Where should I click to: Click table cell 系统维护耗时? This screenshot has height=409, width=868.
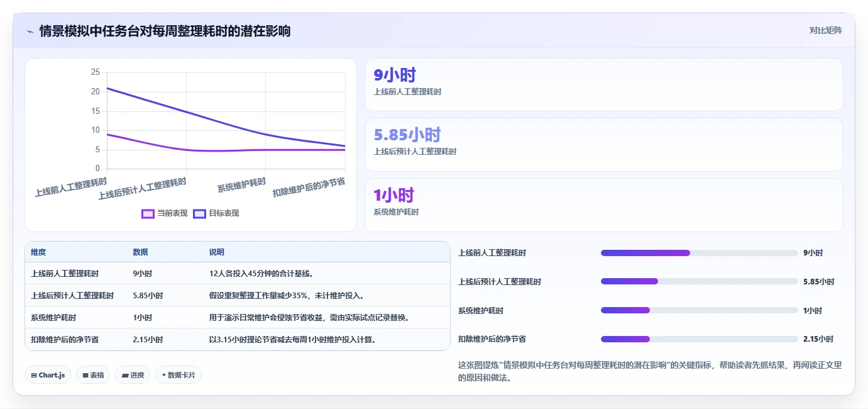click(53, 318)
